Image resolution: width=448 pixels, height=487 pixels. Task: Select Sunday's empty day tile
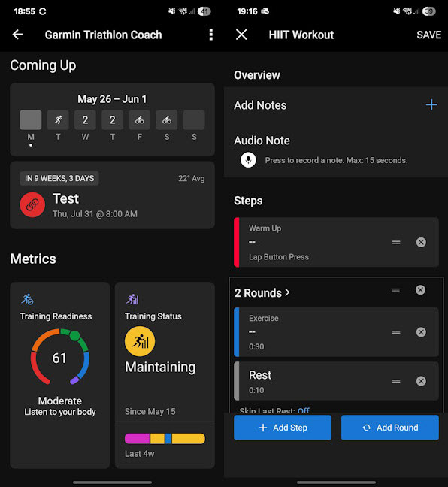pyautogui.click(x=194, y=119)
